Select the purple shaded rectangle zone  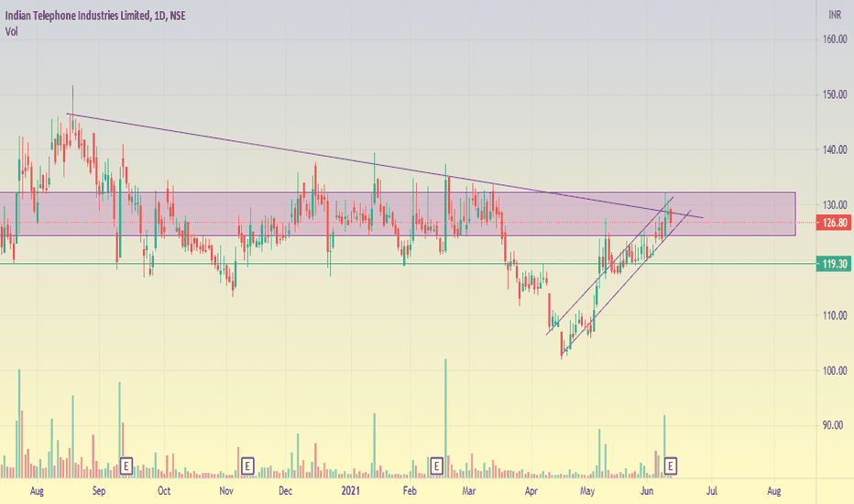coord(398,214)
